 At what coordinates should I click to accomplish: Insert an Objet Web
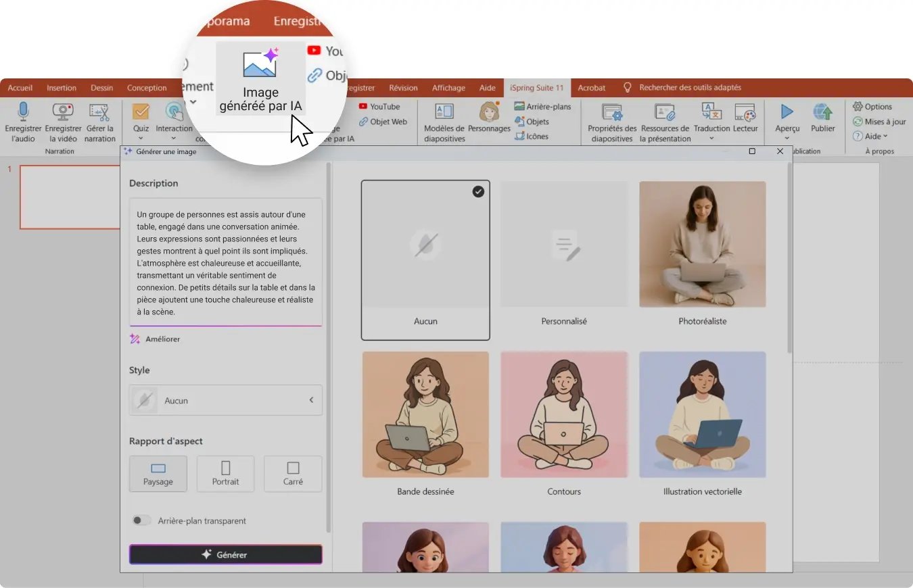click(x=383, y=122)
